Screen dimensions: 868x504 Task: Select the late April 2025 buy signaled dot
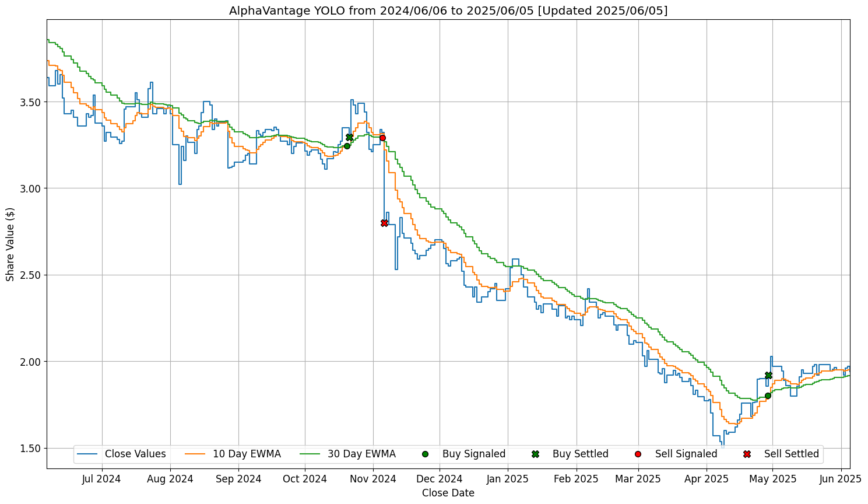(x=768, y=395)
